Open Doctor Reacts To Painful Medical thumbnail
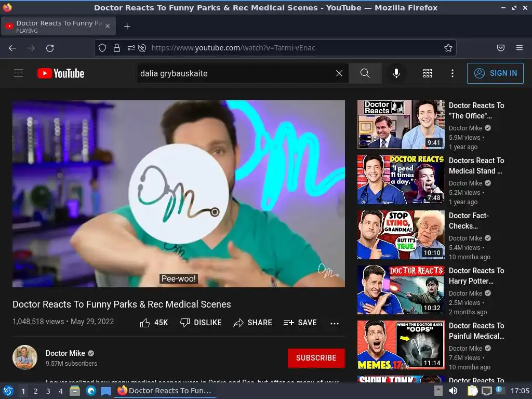The image size is (532, 399). coord(401,345)
